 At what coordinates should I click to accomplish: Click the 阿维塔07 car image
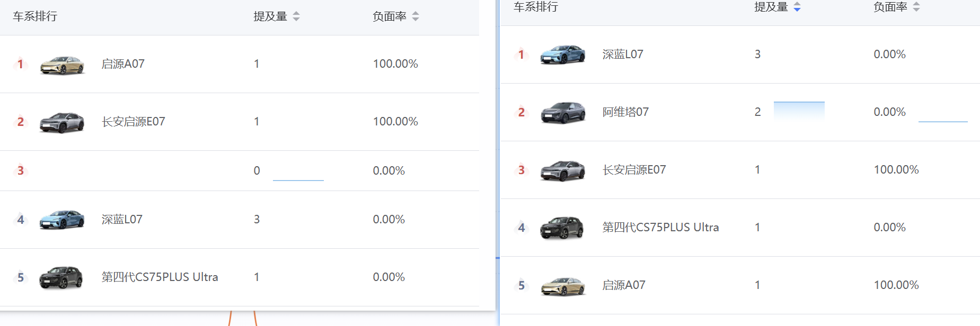[x=563, y=113]
